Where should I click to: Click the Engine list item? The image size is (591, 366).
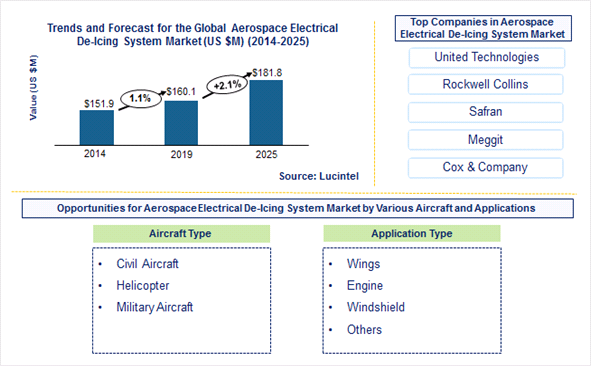[x=365, y=286]
